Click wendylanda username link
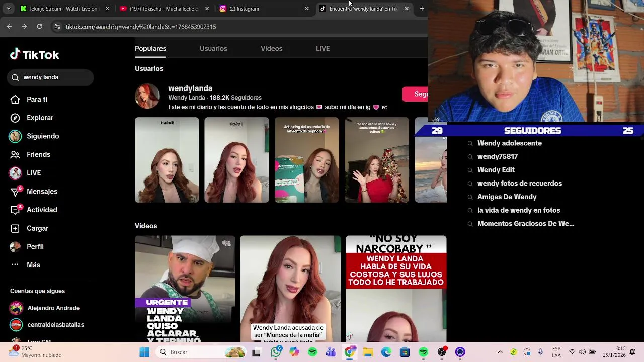Screen dimensions: 644x362 190,88
